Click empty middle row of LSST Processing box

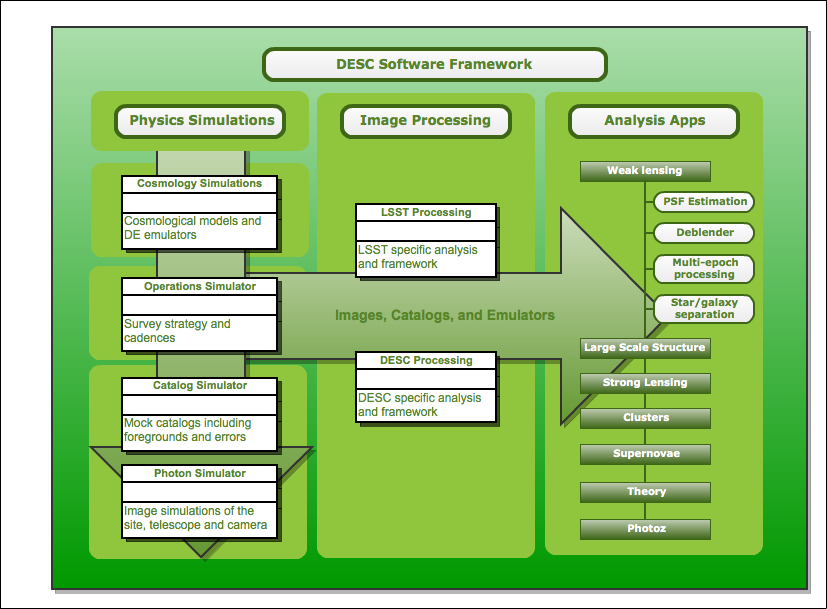426,231
